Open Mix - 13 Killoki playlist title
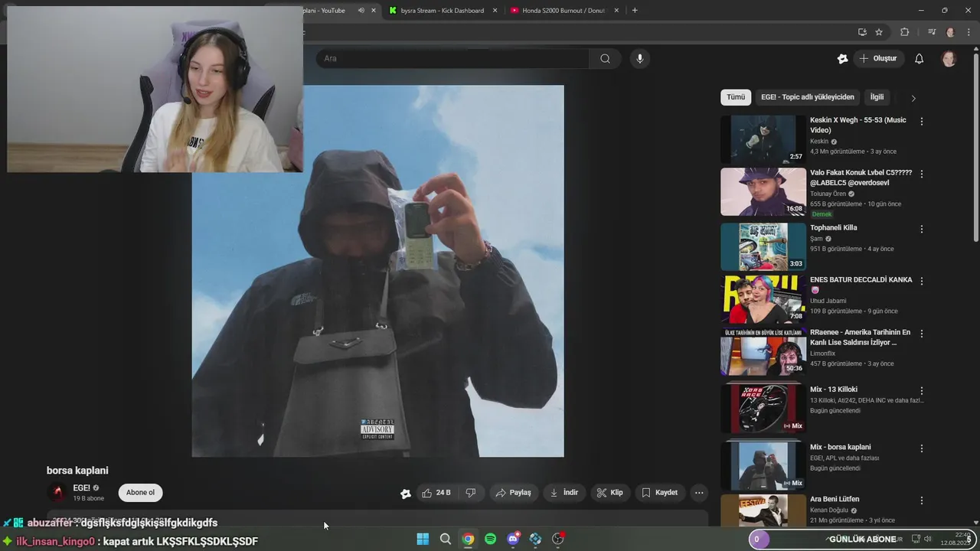 click(x=834, y=390)
